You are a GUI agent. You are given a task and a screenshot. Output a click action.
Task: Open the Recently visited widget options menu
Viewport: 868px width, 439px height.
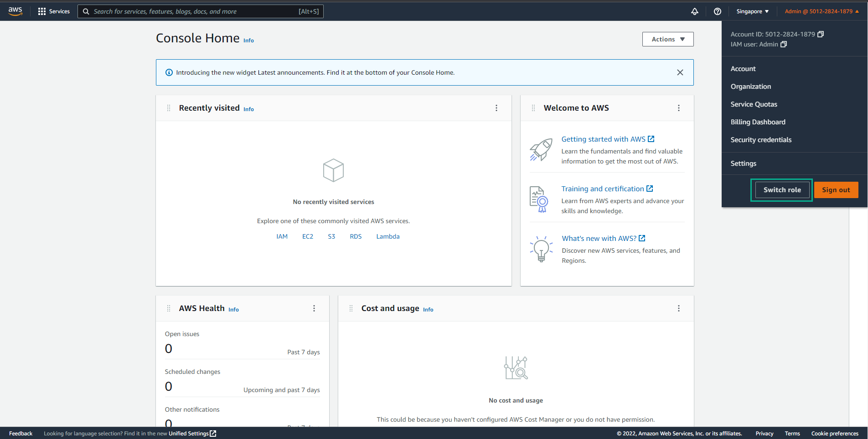click(496, 108)
